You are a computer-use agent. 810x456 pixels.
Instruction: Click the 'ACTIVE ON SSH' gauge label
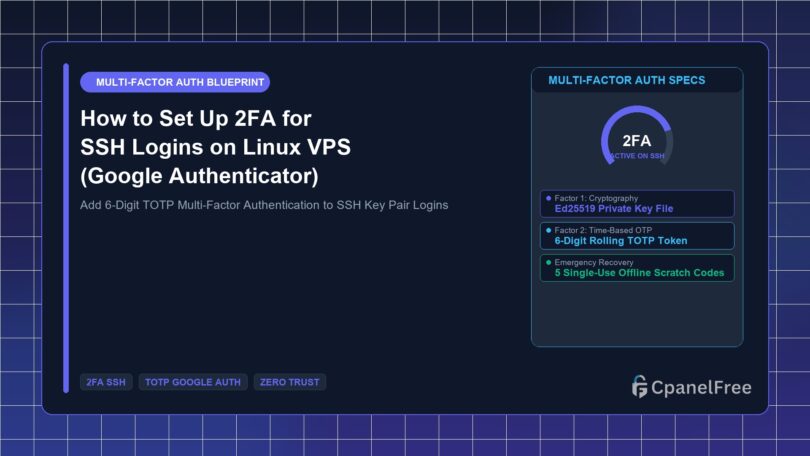tap(637, 156)
